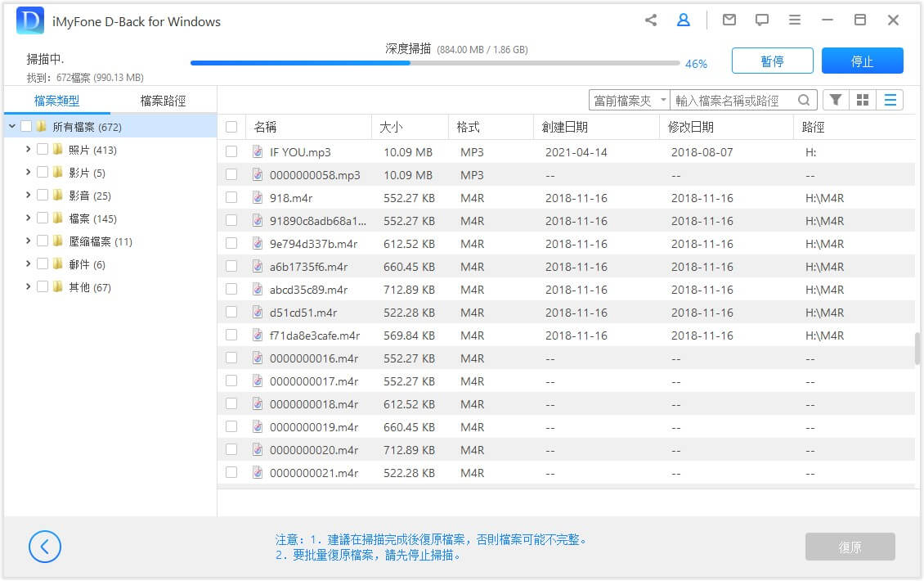
Task: Tick the 所有檔案 checkbox
Action: tap(26, 127)
